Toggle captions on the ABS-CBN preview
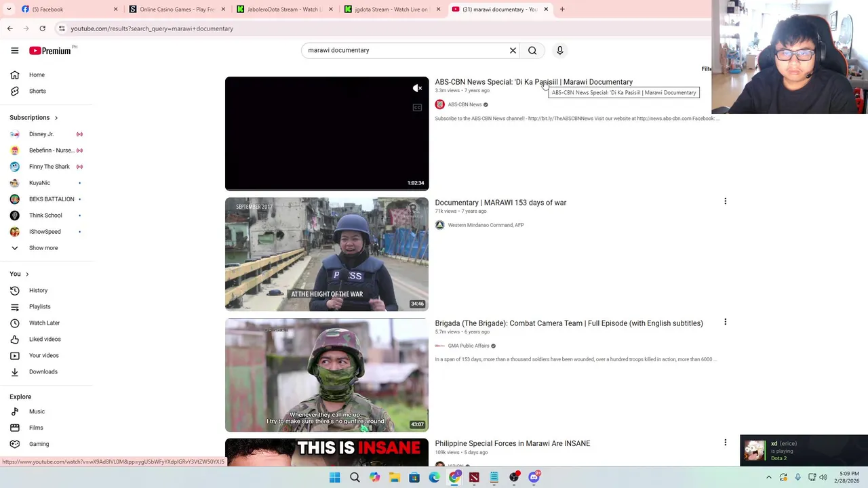 click(x=417, y=107)
